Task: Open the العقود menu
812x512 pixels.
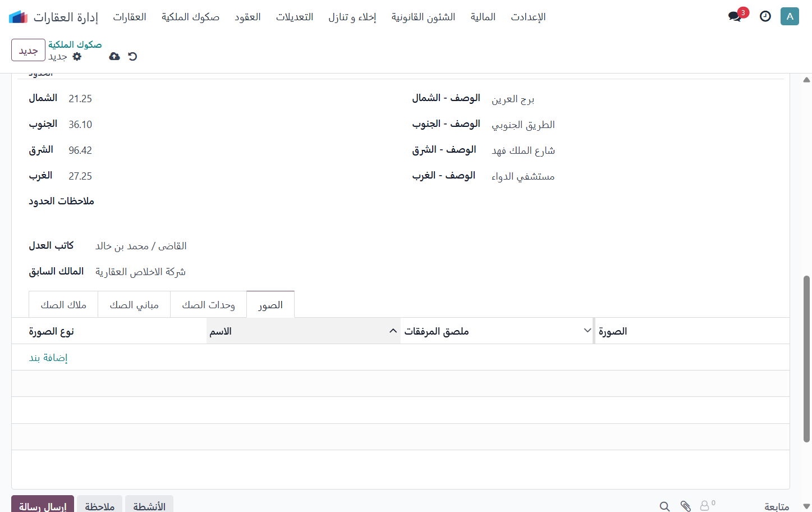Action: pos(247,17)
